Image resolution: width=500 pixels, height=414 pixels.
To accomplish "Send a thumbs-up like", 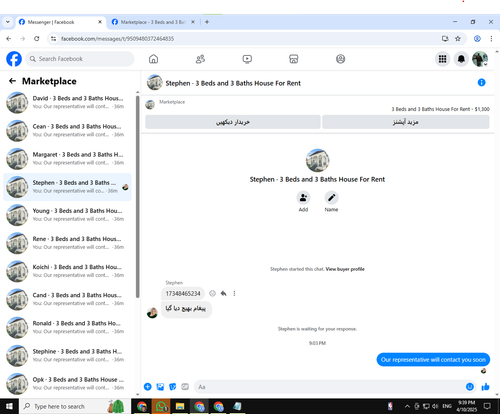I will pyautogui.click(x=485, y=387).
